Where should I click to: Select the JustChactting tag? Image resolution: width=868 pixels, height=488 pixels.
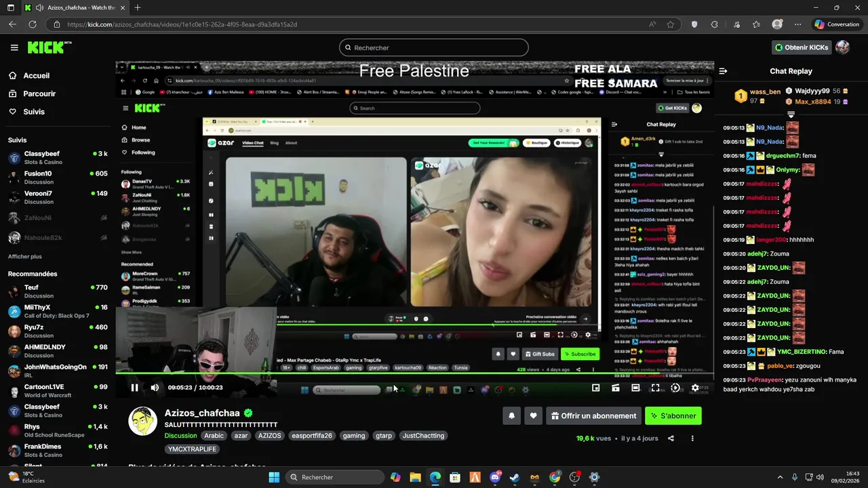tap(423, 436)
